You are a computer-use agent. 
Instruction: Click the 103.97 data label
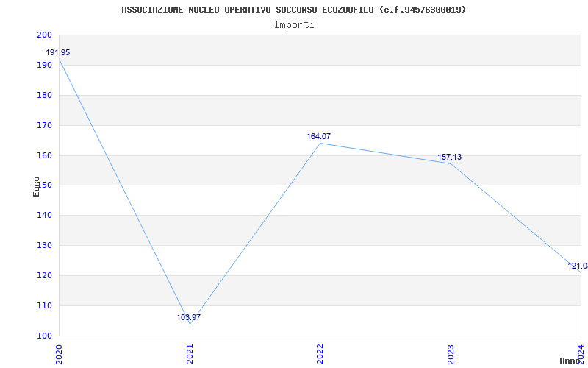click(189, 317)
